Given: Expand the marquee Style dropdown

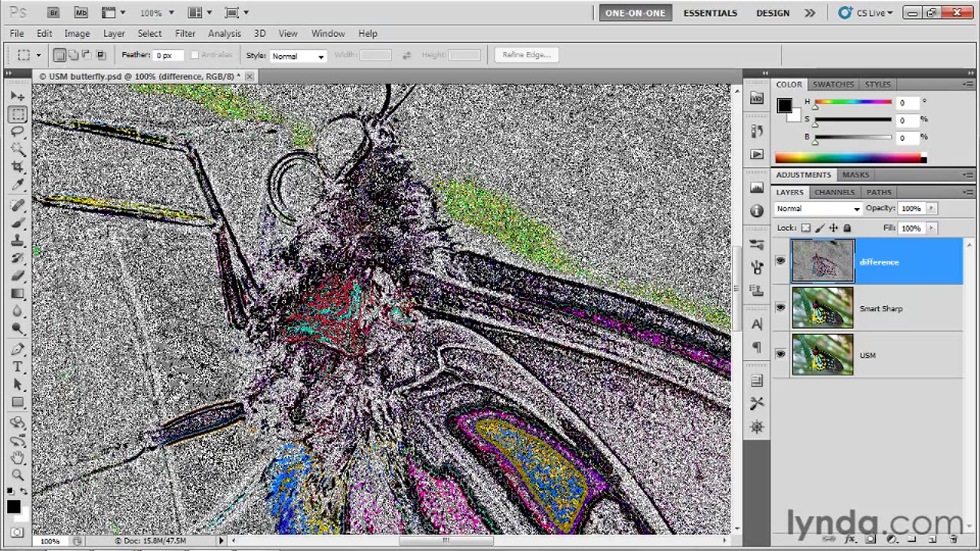Looking at the screenshot, I should tap(298, 56).
